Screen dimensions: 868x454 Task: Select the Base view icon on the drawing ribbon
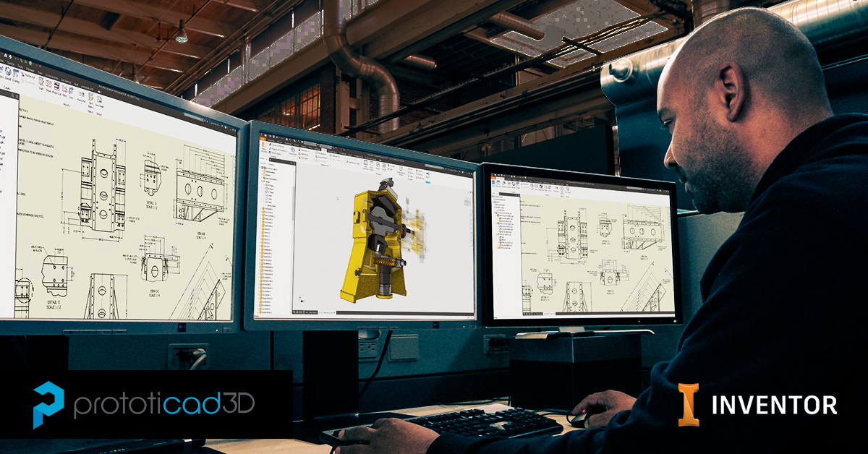coord(493,182)
